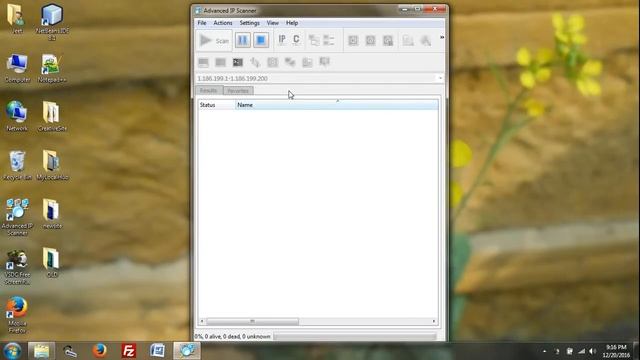This screenshot has width=640, height=360.
Task: Click the Advanced IP Scanner taskbar button
Action: point(187,351)
